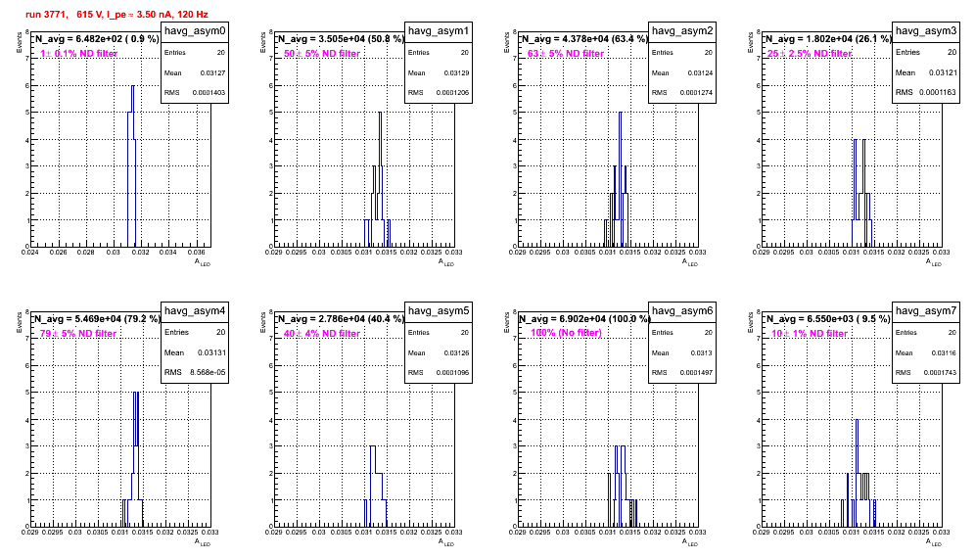Click Mean 0.03116 in havg_asym7 stats
Viewport: 975px width, 560px height.
pyautogui.click(x=926, y=352)
